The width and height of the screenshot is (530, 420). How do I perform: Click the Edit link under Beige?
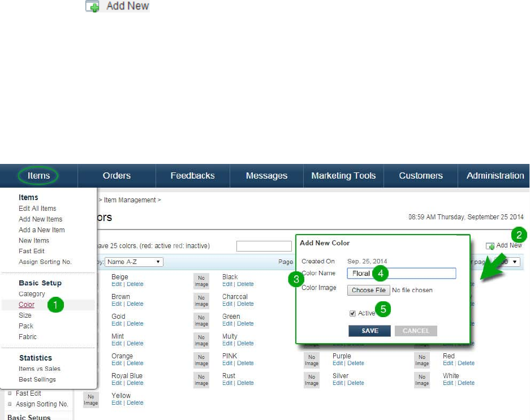tap(117, 284)
